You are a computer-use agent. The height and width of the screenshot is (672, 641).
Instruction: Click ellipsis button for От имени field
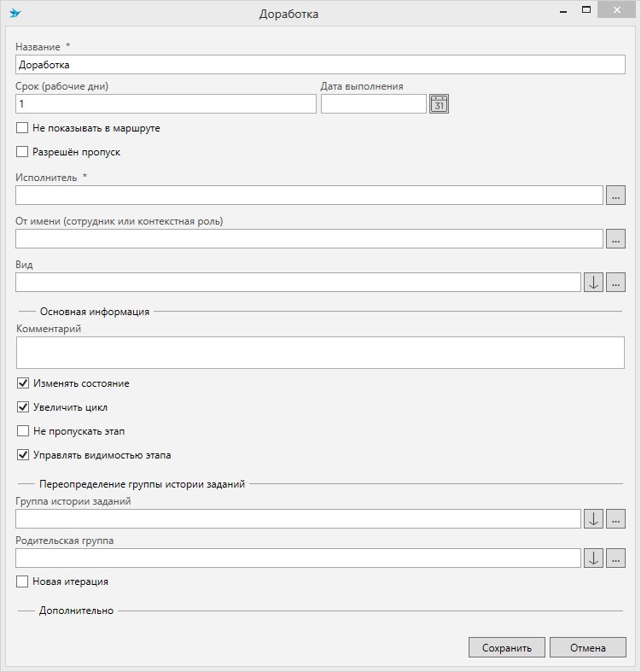tap(615, 239)
